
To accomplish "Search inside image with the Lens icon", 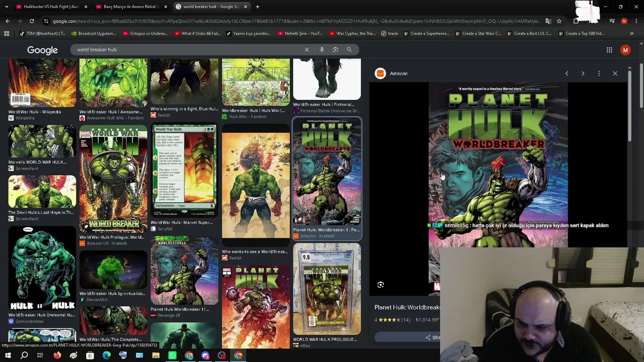I will coord(380,285).
